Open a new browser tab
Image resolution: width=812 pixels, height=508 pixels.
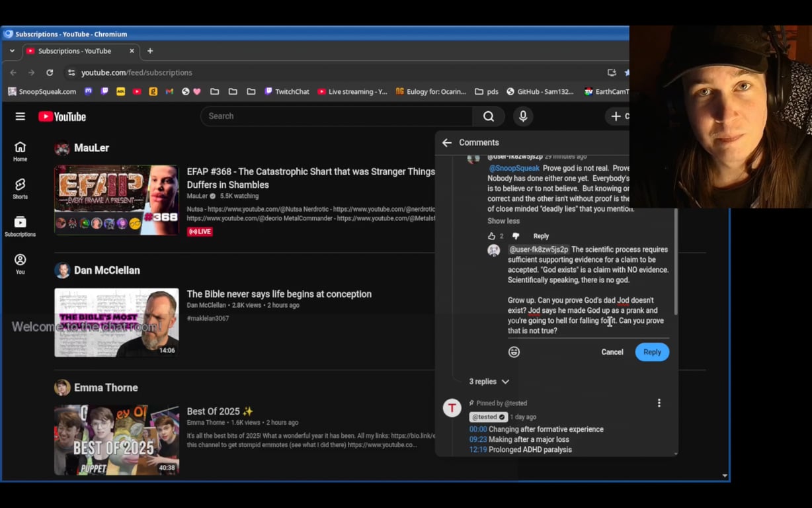pos(150,51)
